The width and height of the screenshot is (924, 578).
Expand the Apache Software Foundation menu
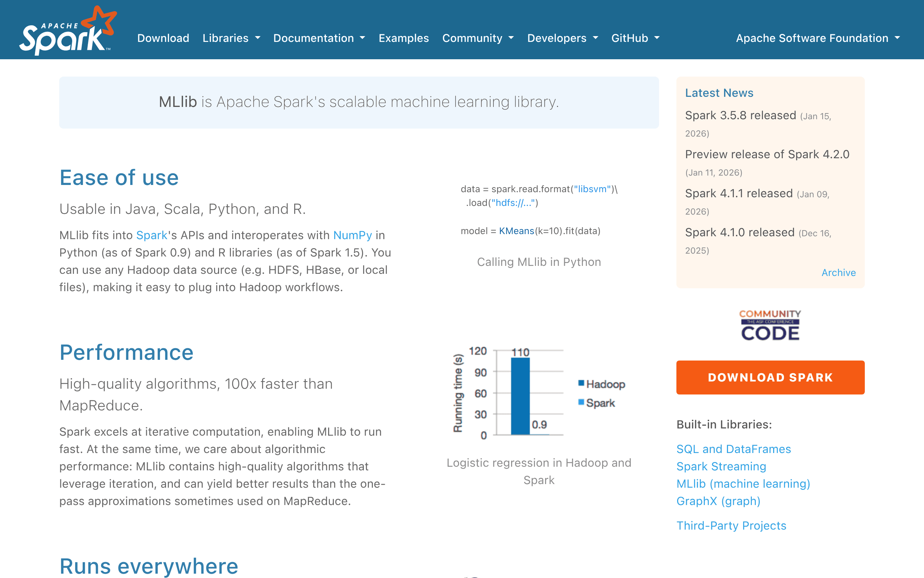[x=818, y=38]
